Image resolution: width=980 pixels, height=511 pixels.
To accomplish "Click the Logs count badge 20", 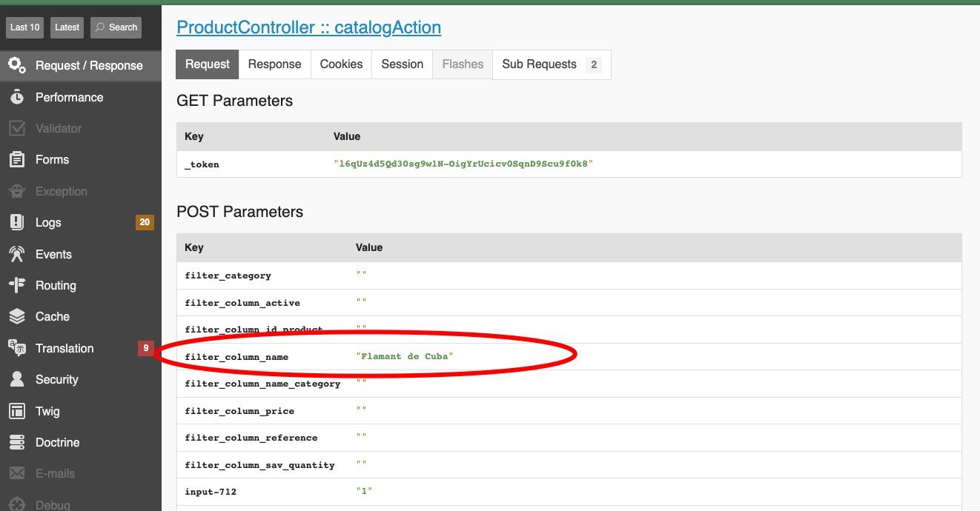I will (x=145, y=222).
